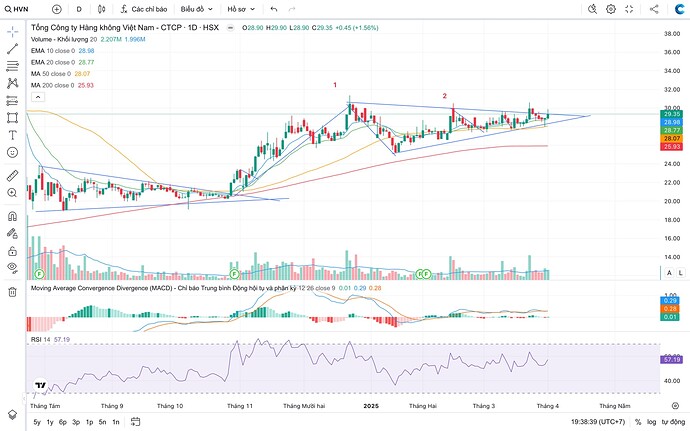Toggle log scale L button on price axis
Screen dimensions: 690x431
(681, 273)
